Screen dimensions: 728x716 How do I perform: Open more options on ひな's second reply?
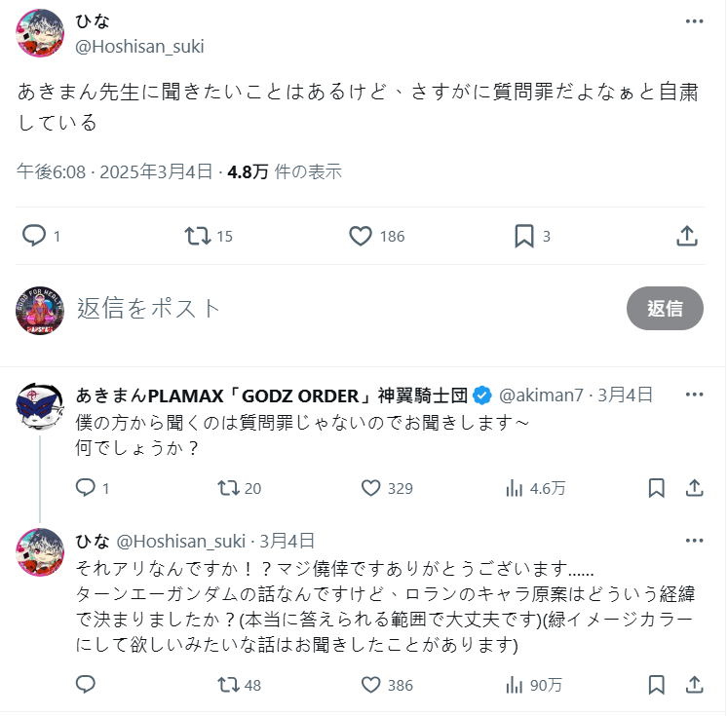tap(694, 541)
